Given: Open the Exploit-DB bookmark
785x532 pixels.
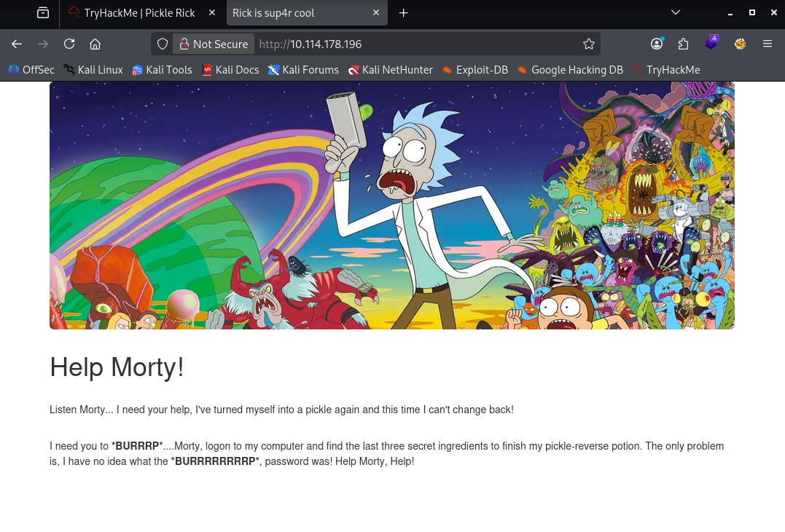Looking at the screenshot, I should point(474,70).
